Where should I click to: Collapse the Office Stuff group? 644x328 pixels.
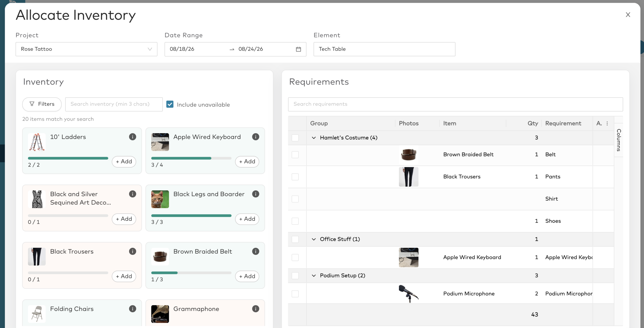point(314,239)
